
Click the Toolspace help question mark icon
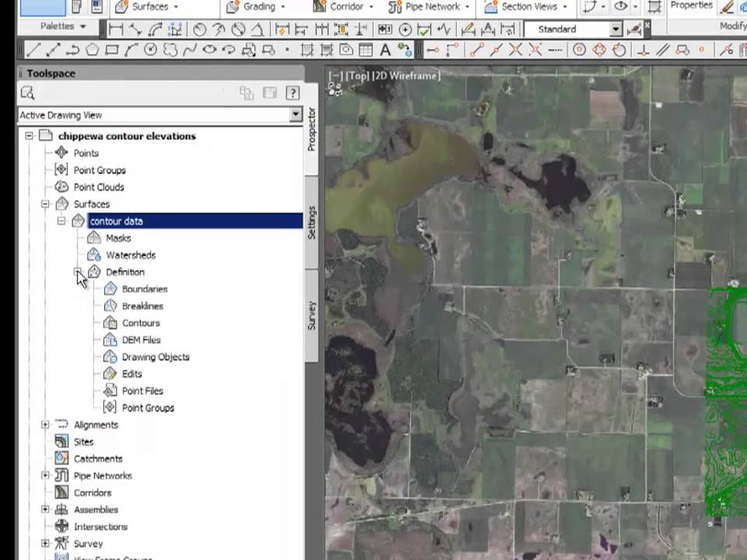[293, 93]
